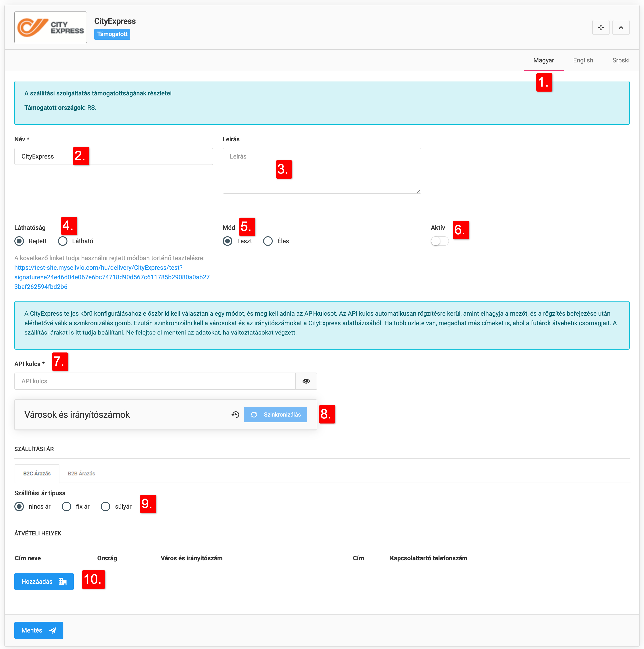644x649 pixels.
Task: Show API key with eye icon
Action: click(306, 381)
